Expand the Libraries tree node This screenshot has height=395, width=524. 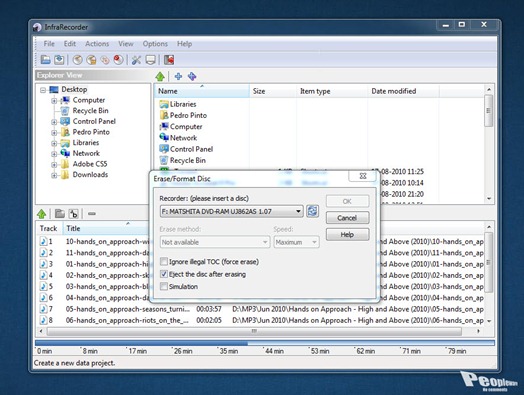[54, 143]
